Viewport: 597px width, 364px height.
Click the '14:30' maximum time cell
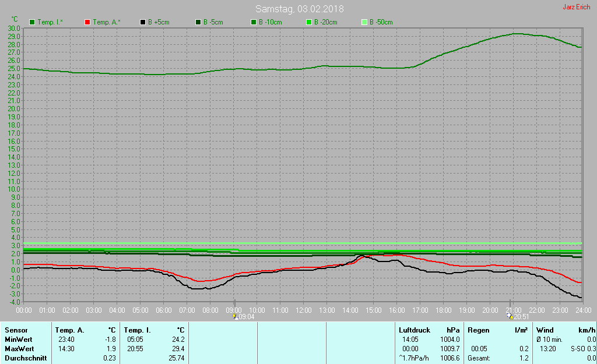tap(66, 349)
